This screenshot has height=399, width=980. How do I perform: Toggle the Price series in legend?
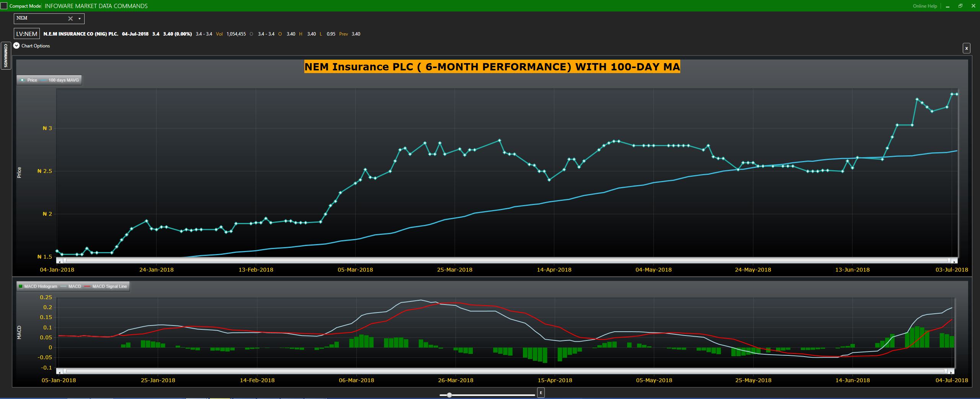click(30, 80)
